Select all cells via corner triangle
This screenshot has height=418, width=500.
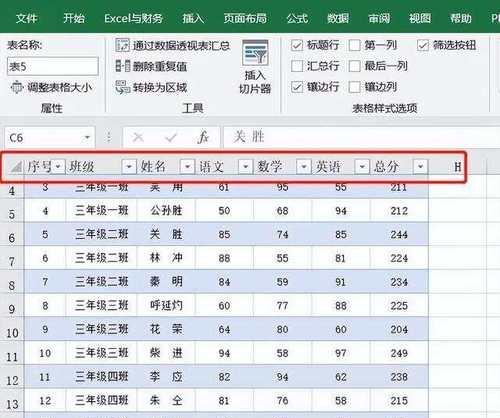[16, 166]
